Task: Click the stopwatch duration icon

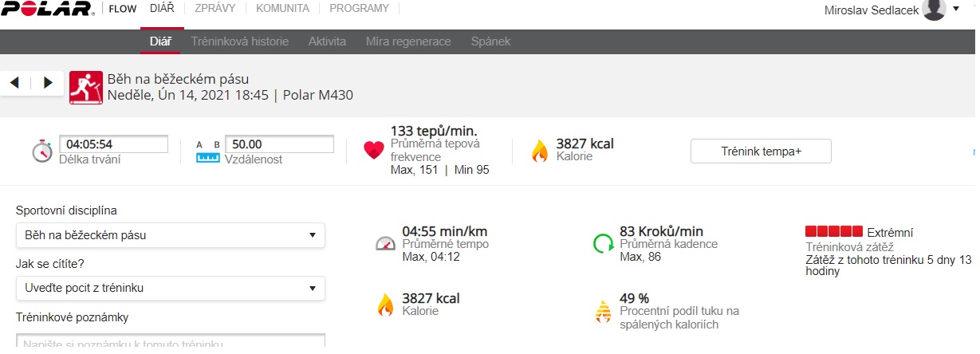Action: click(x=42, y=151)
